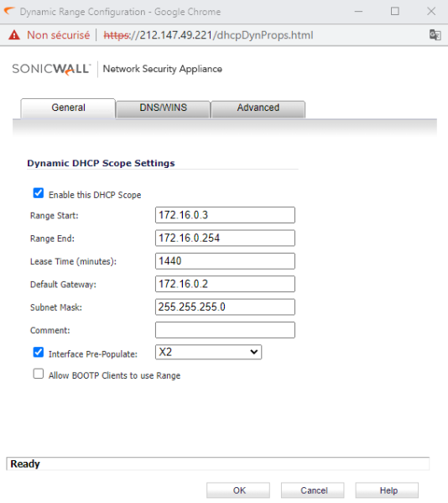This screenshot has width=448, height=503.
Task: Click the Non sécurisé security label
Action: click(x=59, y=35)
